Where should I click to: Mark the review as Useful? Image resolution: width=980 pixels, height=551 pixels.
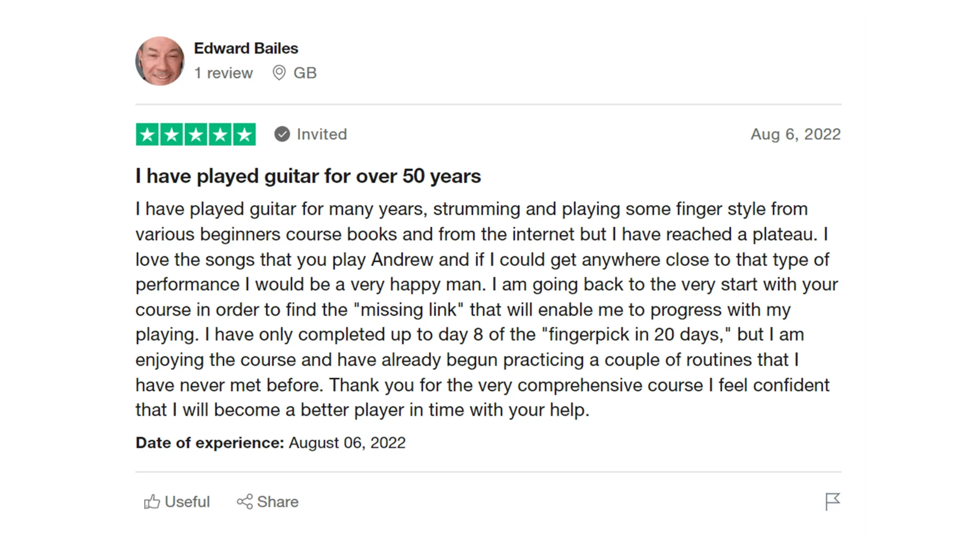pos(177,502)
